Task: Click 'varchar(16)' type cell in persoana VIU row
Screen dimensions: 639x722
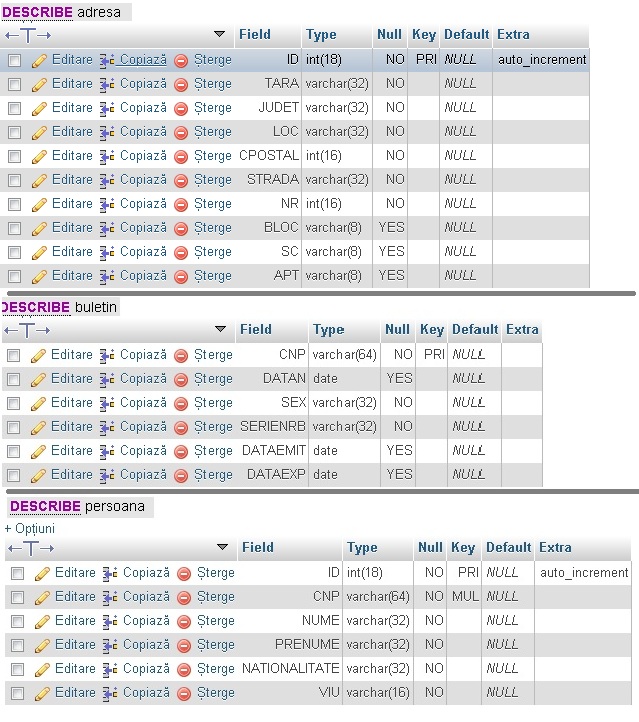Action: (378, 693)
